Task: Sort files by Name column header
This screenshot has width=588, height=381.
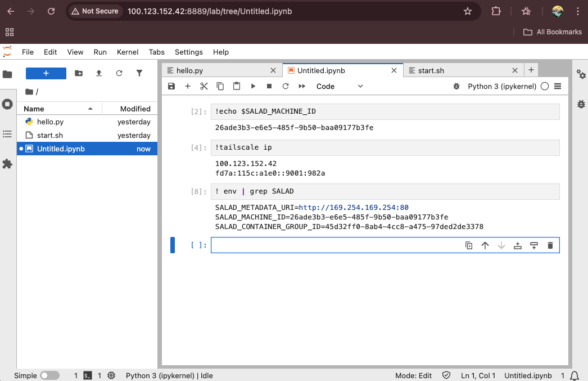Action: 59,109
